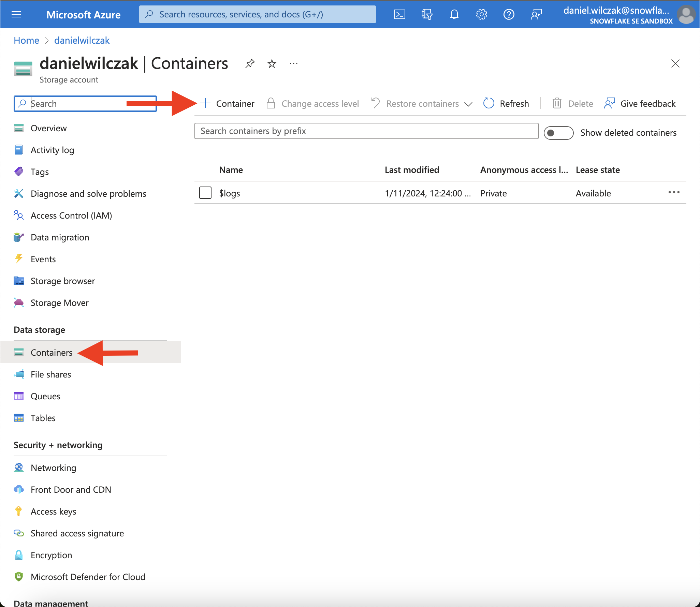The width and height of the screenshot is (700, 607).
Task: Sort by the Name column header
Action: pyautogui.click(x=231, y=170)
